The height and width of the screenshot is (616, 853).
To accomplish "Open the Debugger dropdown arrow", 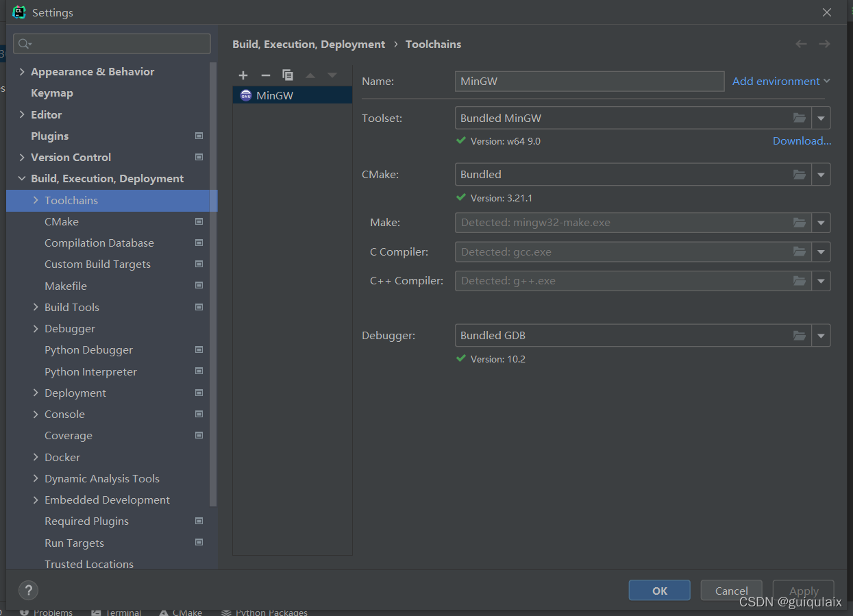I will point(821,336).
